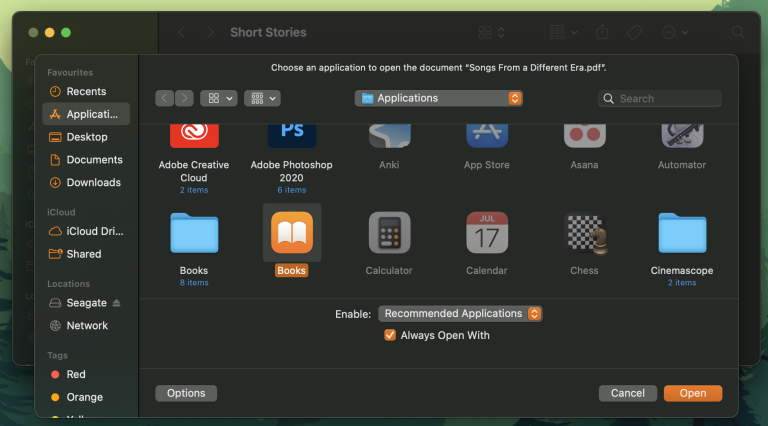Viewport: 768px width, 426px height.
Task: Select the Calendar app icon
Action: [487, 233]
